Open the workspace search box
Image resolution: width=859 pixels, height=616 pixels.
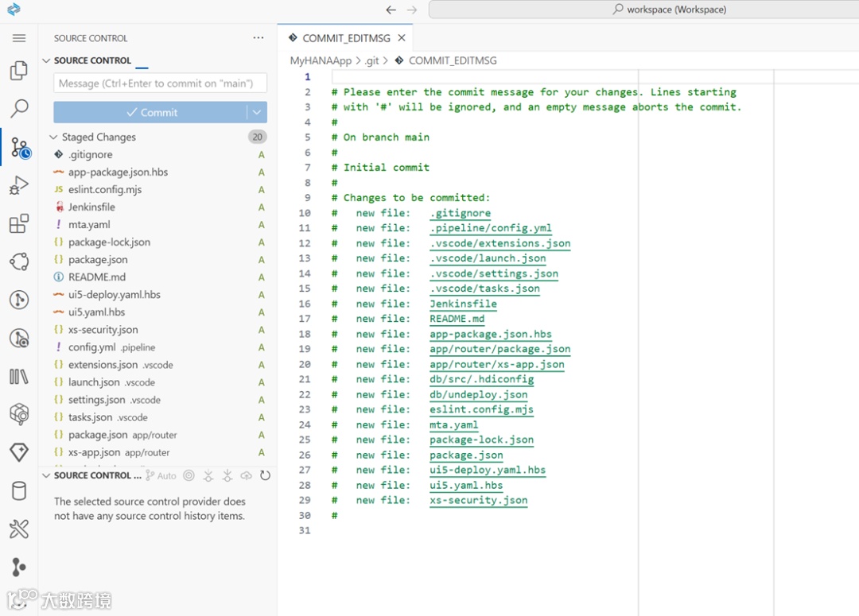coord(643,10)
